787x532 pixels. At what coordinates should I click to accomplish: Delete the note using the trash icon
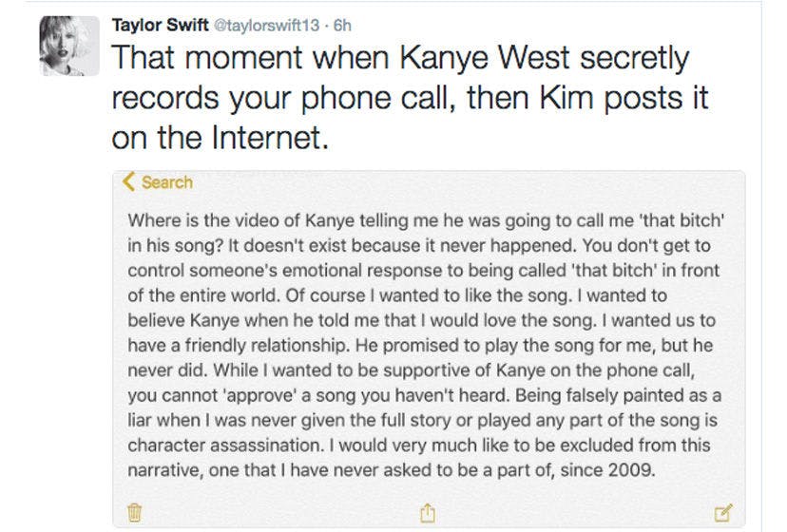pyautogui.click(x=134, y=512)
